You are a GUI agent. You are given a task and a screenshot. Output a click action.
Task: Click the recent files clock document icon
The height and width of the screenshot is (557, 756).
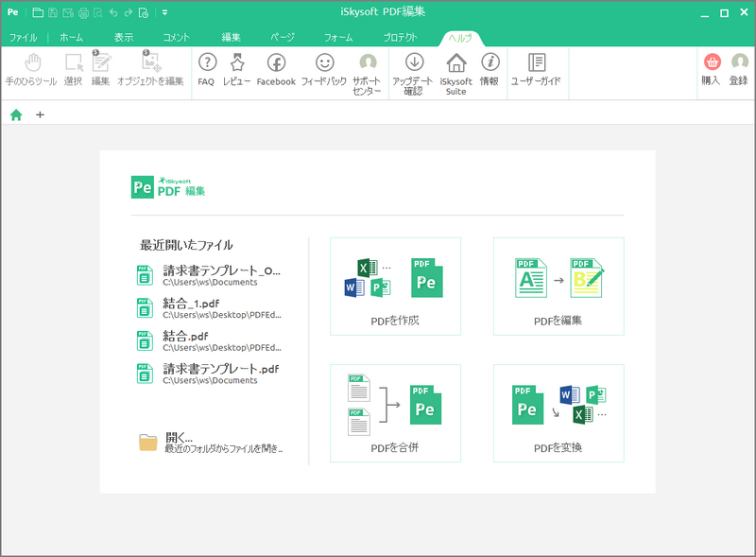pos(144,12)
